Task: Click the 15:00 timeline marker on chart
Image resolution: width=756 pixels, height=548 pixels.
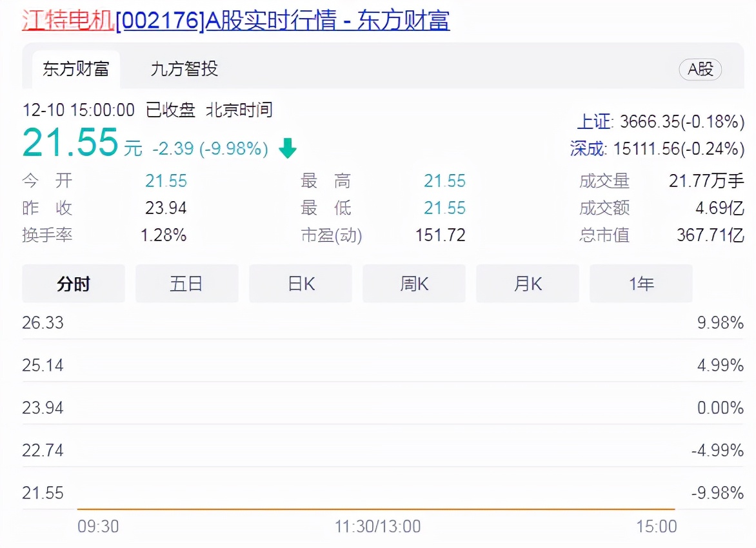Action: (657, 527)
